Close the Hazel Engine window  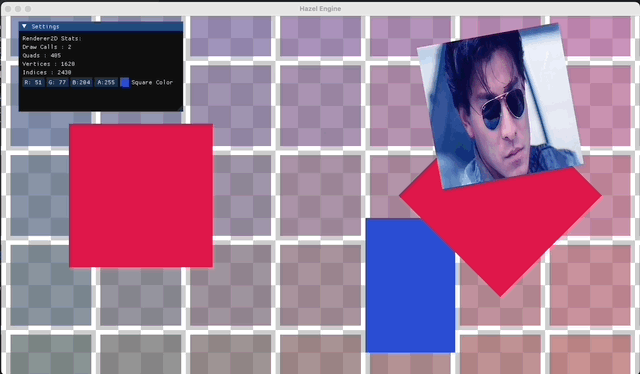[8, 9]
